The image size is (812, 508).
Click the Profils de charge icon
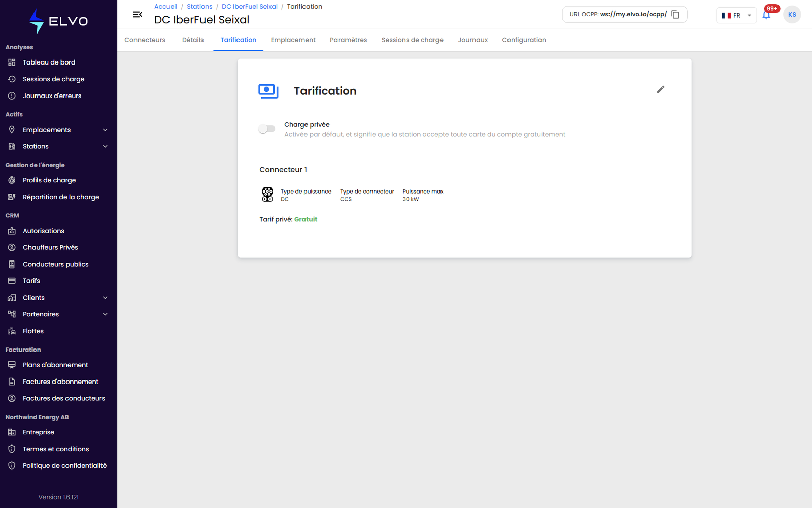coord(12,180)
